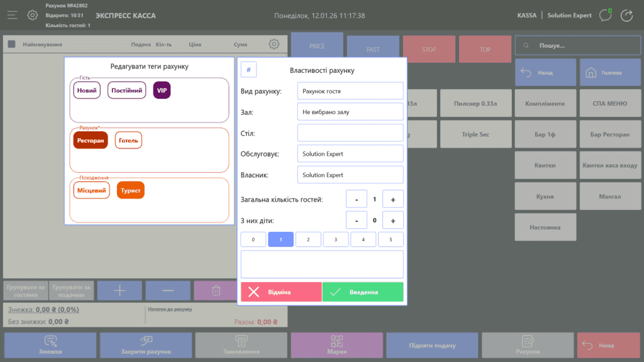Viewport: 644px width, 362px height.
Task: Open settings gear in top bar
Action: [33, 15]
